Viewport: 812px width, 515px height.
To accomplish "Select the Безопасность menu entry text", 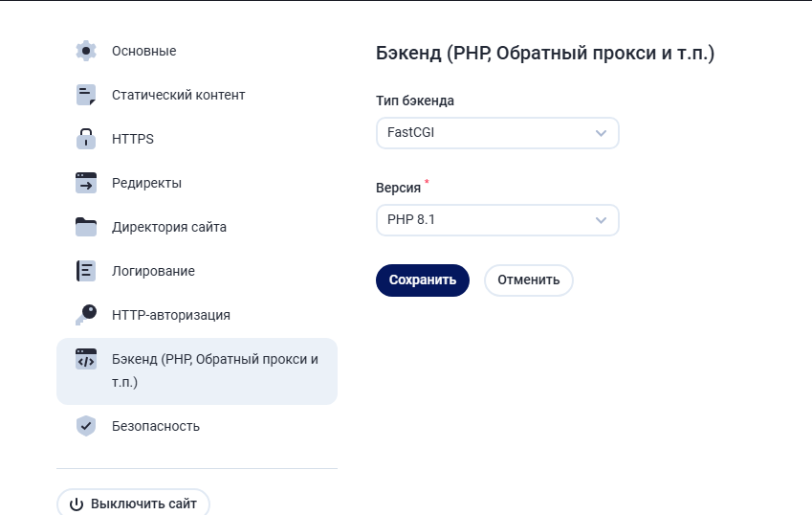I will pyautogui.click(x=156, y=426).
